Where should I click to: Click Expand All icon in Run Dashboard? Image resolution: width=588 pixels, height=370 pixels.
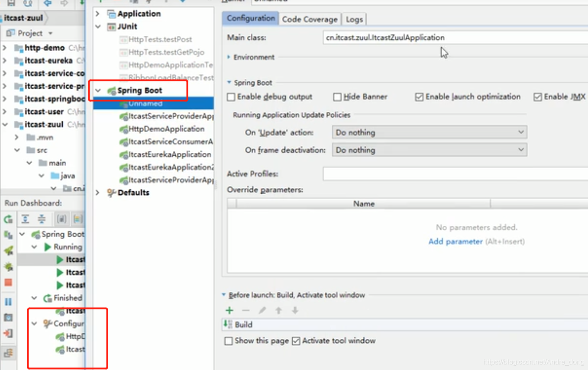[26, 219]
